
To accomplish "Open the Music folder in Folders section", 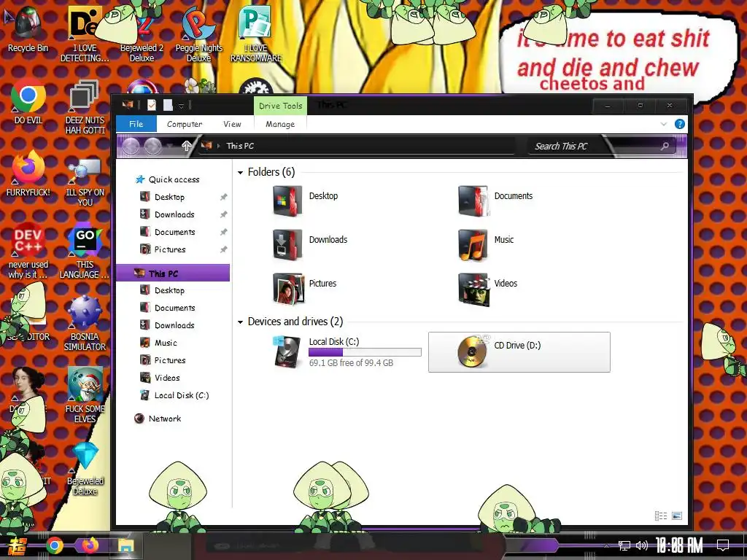I will point(486,245).
